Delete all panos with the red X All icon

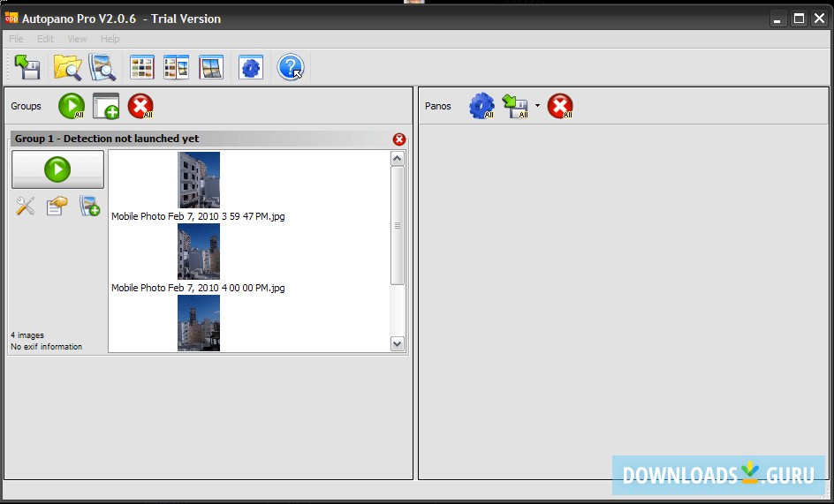(560, 106)
